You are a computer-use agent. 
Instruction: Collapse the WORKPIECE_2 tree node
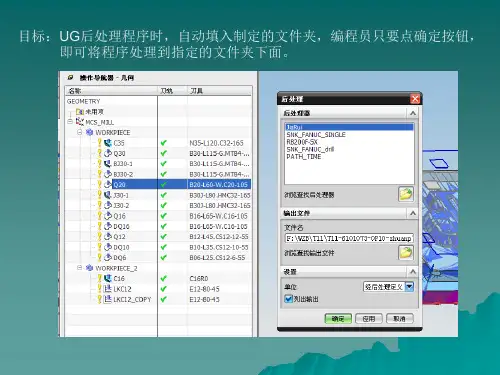point(80,268)
